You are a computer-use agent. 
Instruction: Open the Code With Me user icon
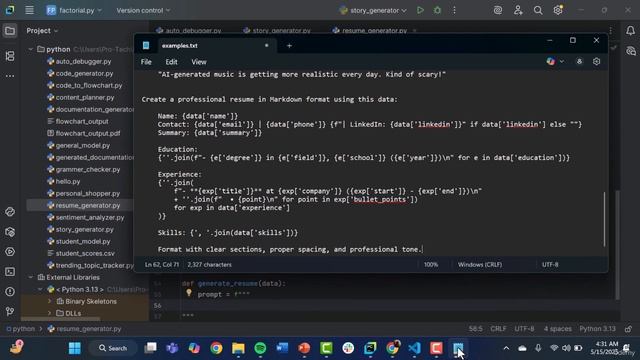[518, 10]
